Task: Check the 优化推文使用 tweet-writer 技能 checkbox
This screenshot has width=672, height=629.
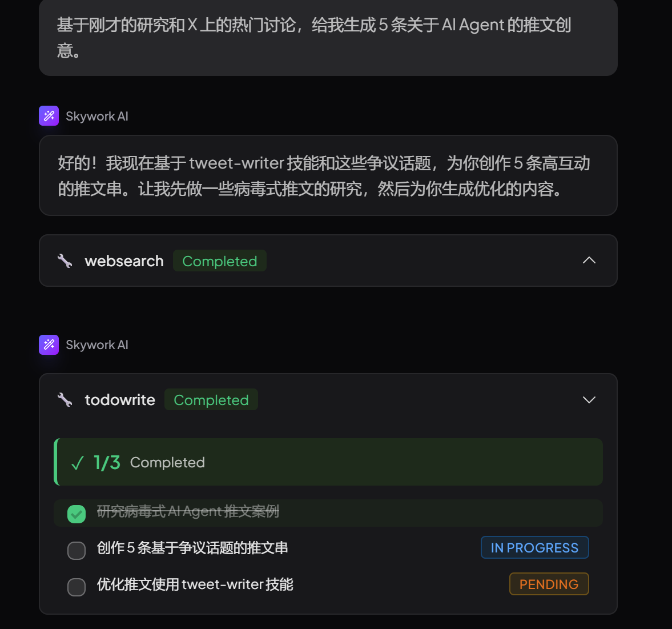Action: coord(77,587)
